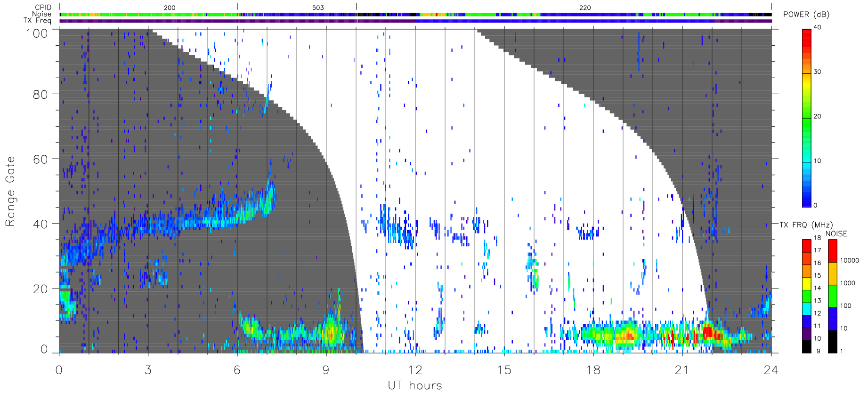868x400 pixels.
Task: Click UT hour tick label 24
Action: click(x=771, y=370)
